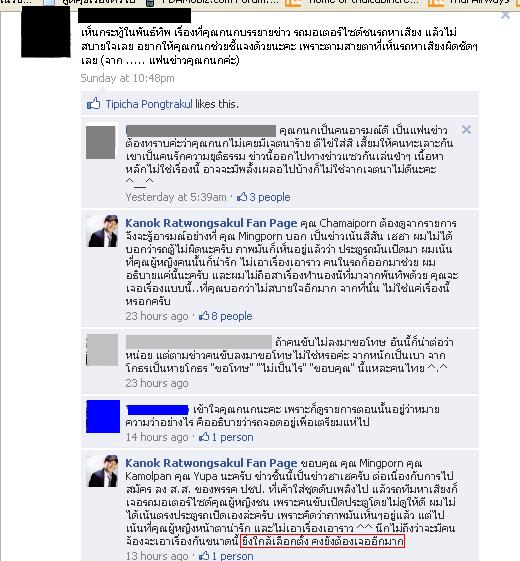Viewport: 520px width, 561px height.
Task: Click thumbs-up icon beside Tipicha Pongtrakul
Action: (x=93, y=104)
